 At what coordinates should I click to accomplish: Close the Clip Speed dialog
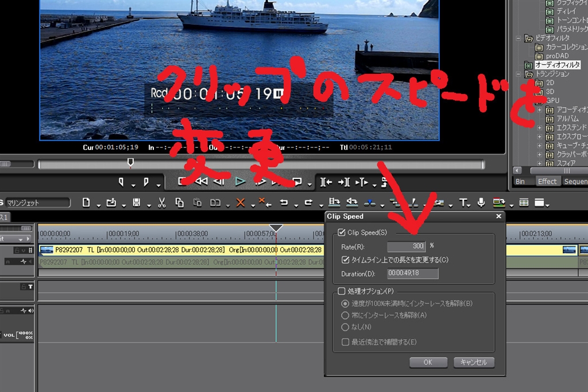tap(499, 216)
